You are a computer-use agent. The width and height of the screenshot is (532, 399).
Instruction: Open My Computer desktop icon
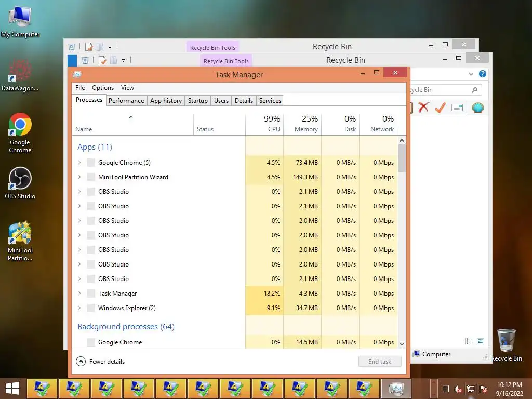(x=20, y=21)
